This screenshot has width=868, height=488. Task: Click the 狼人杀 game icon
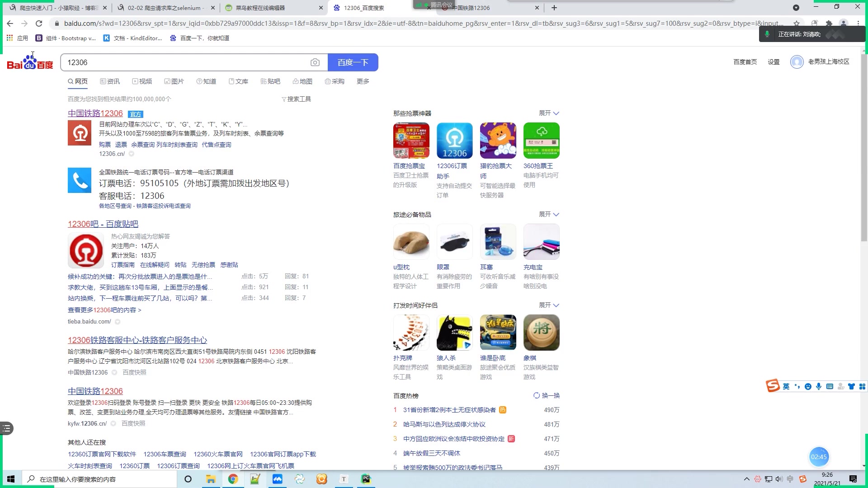455,333
